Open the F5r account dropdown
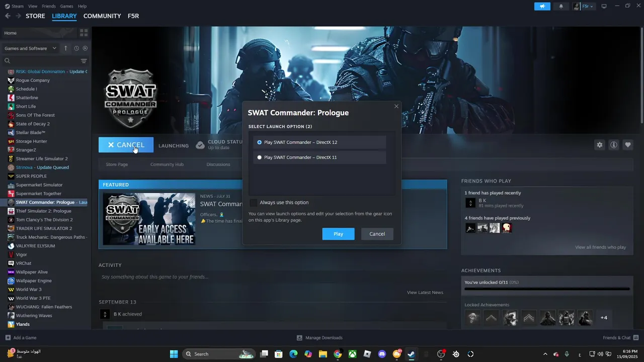This screenshot has height=362, width=644. 584,7
